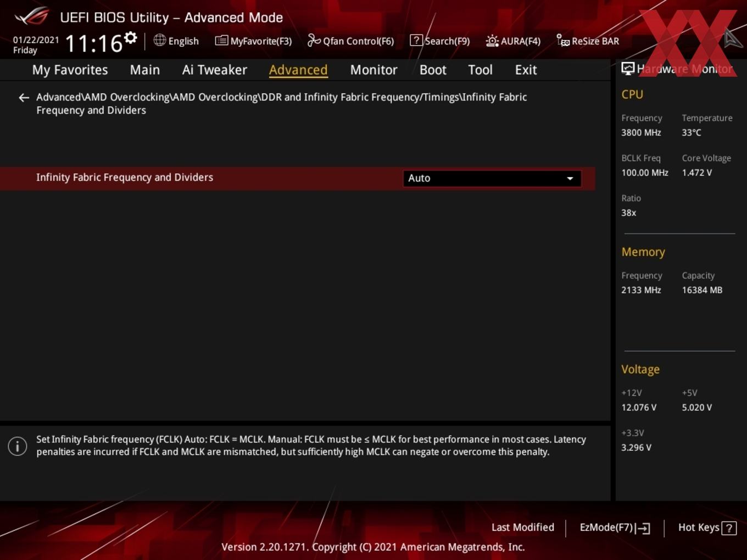
Task: Click the 11:16 clock time
Action: [x=94, y=43]
